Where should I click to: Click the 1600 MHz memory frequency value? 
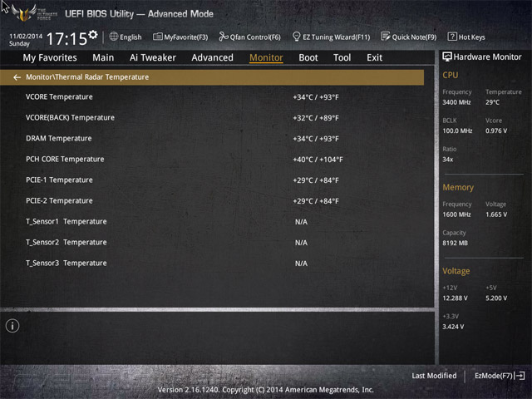tap(456, 214)
